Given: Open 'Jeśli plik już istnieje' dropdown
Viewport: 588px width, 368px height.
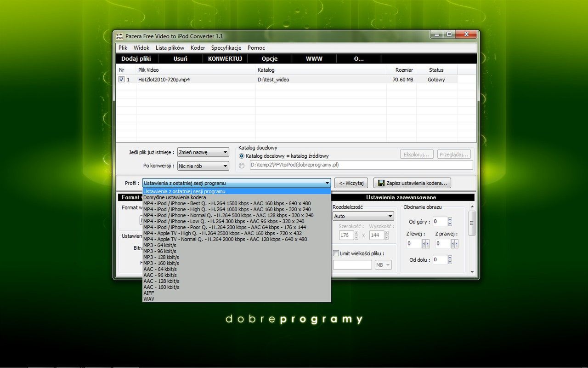Looking at the screenshot, I should (203, 152).
